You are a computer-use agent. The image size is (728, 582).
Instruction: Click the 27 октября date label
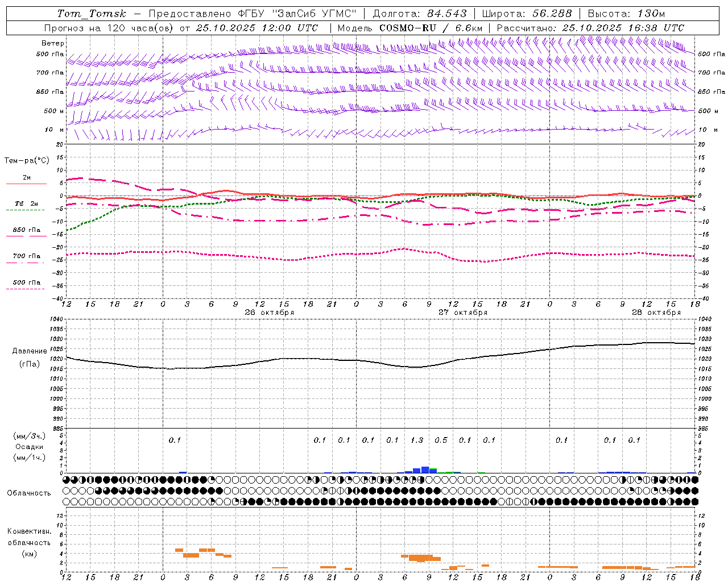click(463, 313)
